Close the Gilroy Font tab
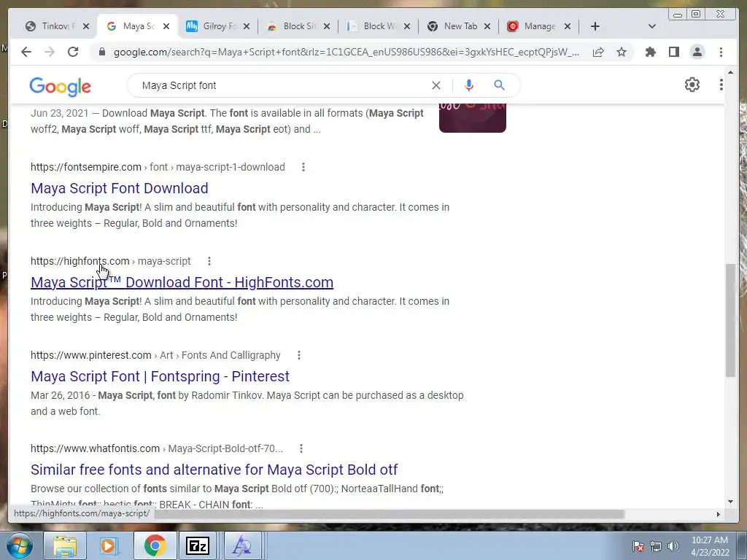 click(247, 26)
